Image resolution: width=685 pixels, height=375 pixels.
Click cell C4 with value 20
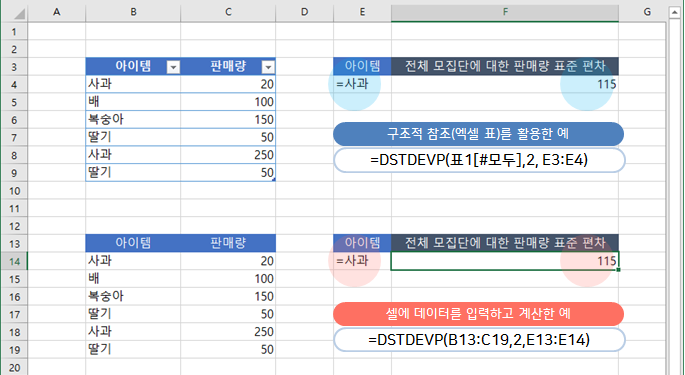pyautogui.click(x=228, y=84)
